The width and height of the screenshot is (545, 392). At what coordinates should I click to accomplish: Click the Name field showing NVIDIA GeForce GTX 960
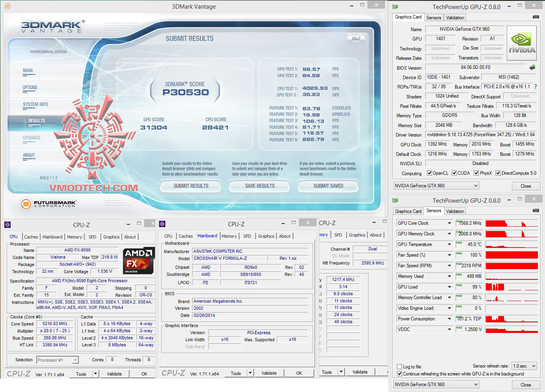click(x=465, y=29)
